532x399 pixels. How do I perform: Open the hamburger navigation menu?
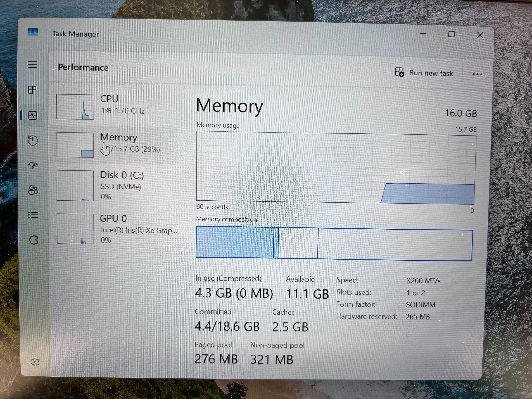pyautogui.click(x=32, y=65)
